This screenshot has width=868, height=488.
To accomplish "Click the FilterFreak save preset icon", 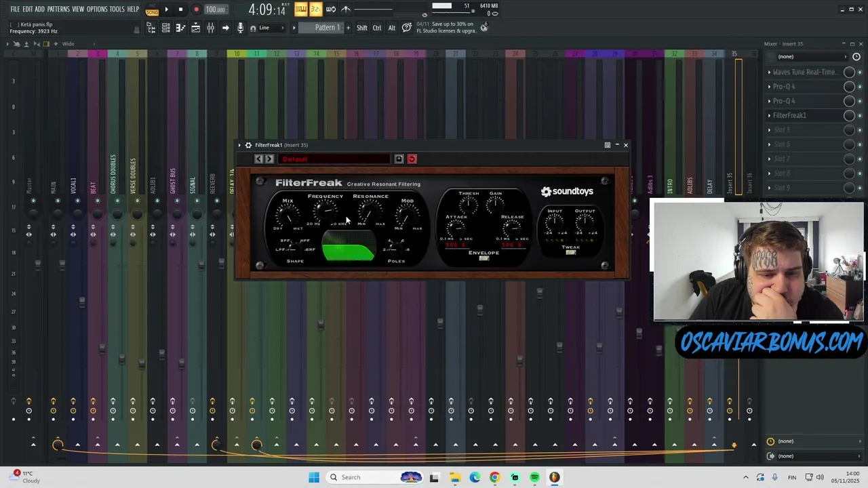I will [399, 159].
